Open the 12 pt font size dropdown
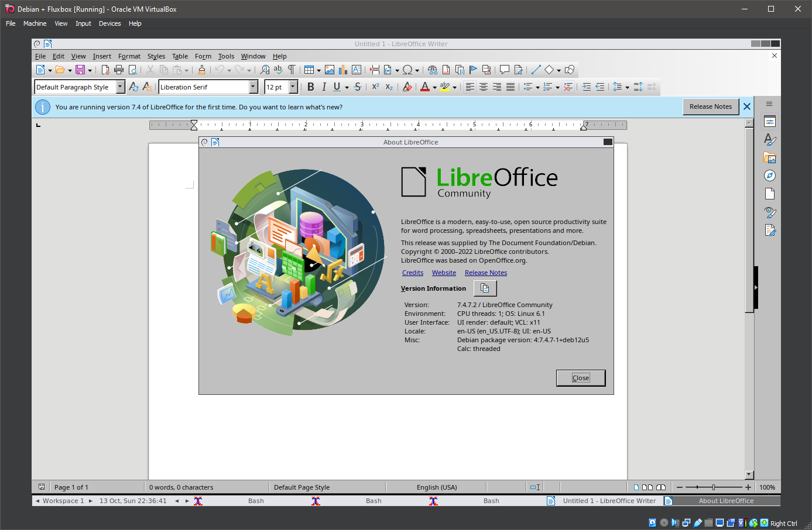The image size is (812, 530). pos(293,87)
